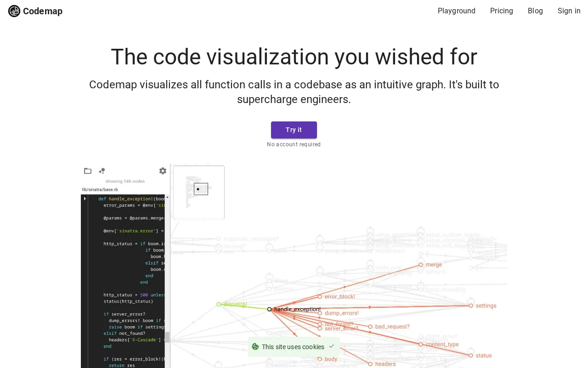
Task: Click the code panel vertical scrollbar
Action: tap(167, 281)
